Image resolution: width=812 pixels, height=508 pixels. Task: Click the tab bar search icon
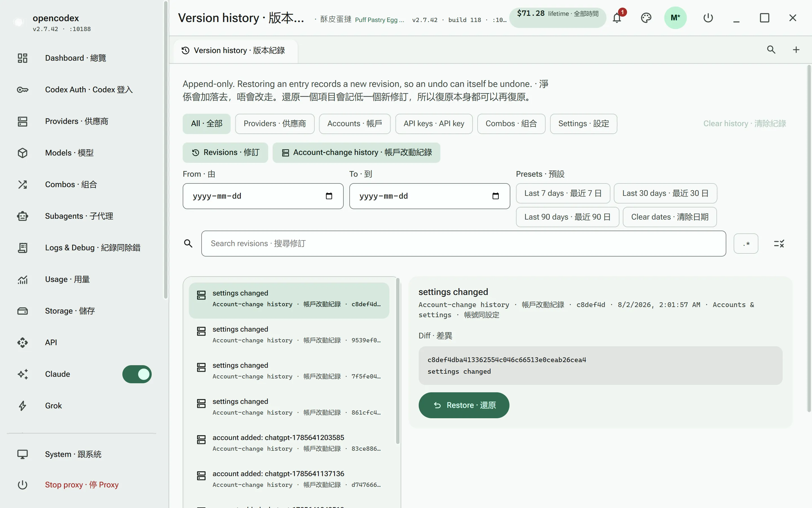click(x=771, y=50)
